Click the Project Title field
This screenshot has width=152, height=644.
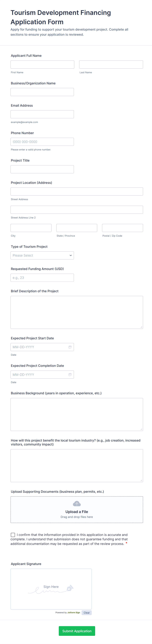pos(42,169)
